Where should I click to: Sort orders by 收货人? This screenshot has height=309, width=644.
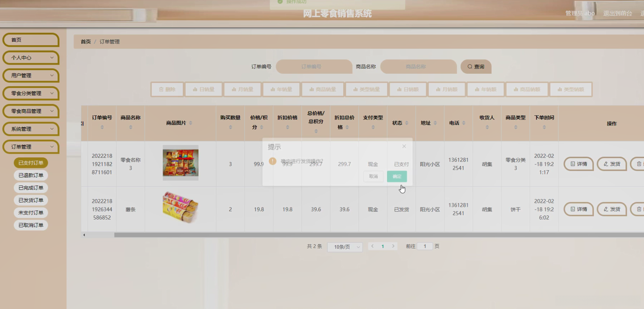point(487,127)
